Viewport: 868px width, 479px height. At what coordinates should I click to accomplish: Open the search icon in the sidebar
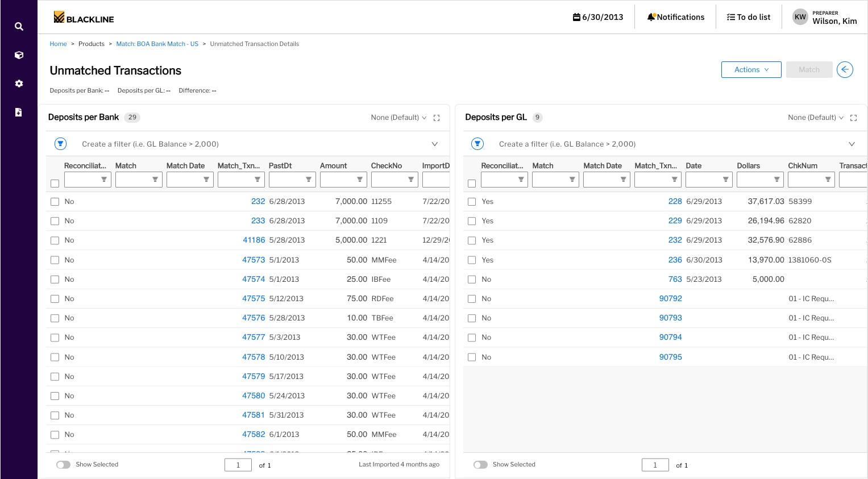tap(19, 27)
